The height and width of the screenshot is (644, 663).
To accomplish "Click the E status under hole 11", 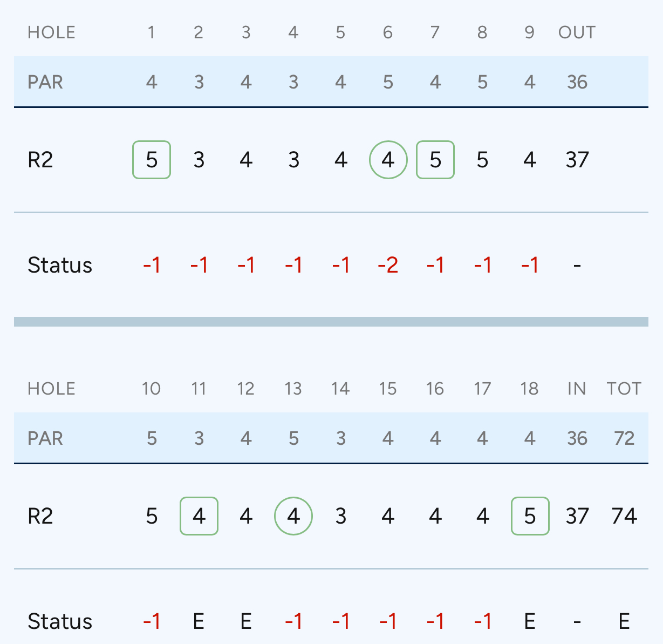I will [x=199, y=621].
